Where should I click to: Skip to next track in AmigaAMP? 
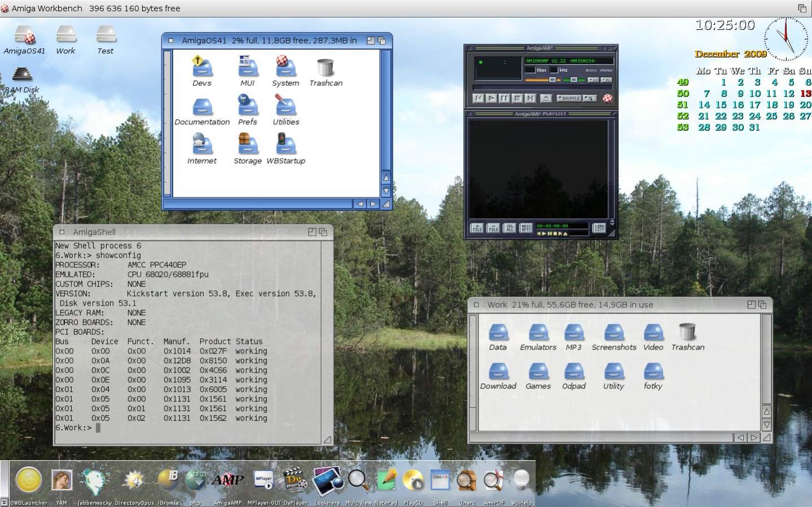pyautogui.click(x=530, y=98)
